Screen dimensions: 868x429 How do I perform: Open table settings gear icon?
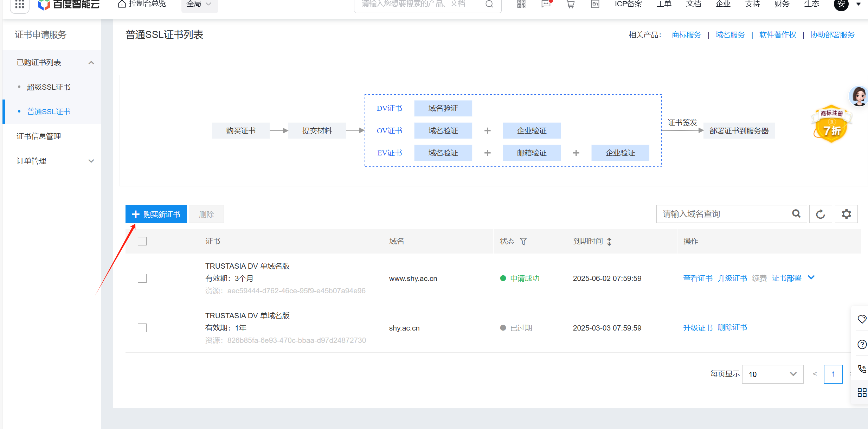coord(846,214)
